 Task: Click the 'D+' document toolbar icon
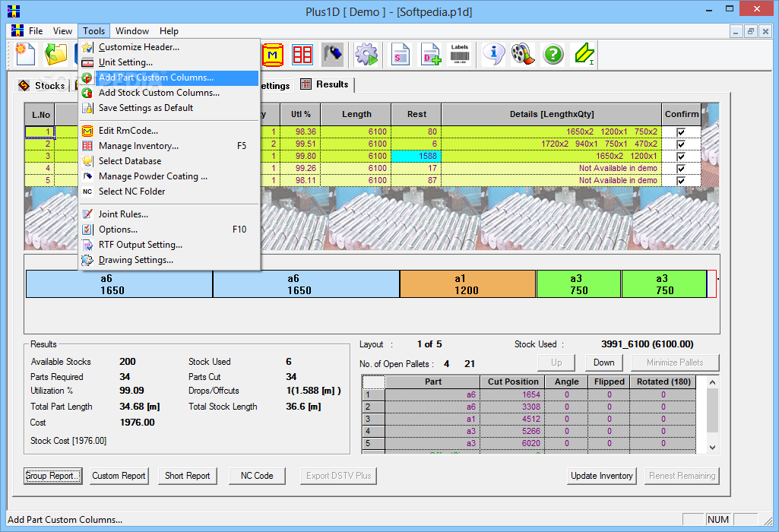point(430,55)
